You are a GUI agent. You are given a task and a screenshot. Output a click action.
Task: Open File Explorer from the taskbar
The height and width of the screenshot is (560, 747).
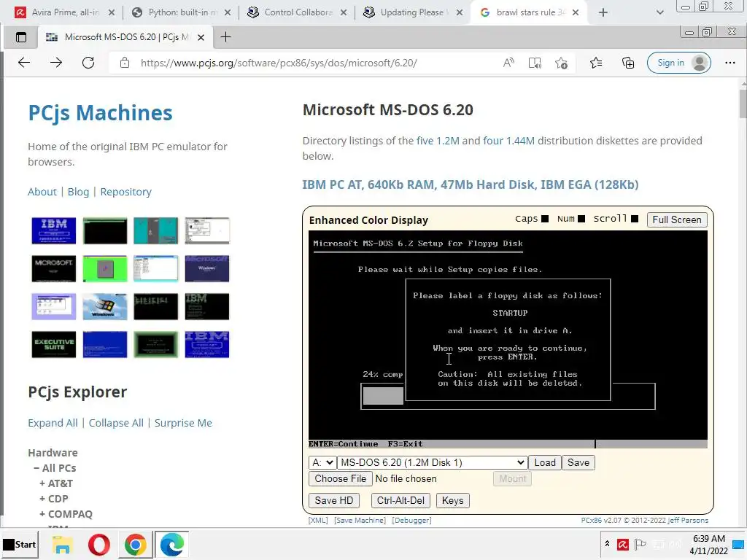click(63, 544)
